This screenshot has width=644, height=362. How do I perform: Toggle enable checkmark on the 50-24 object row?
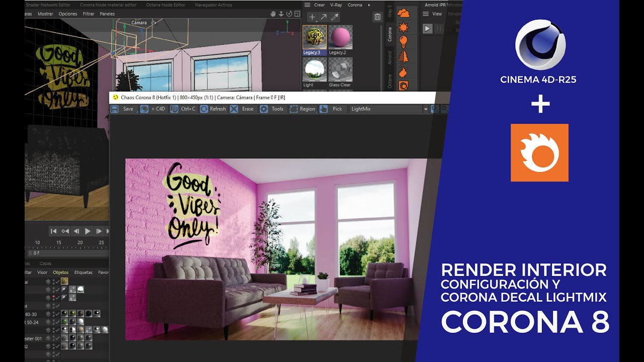(57, 322)
